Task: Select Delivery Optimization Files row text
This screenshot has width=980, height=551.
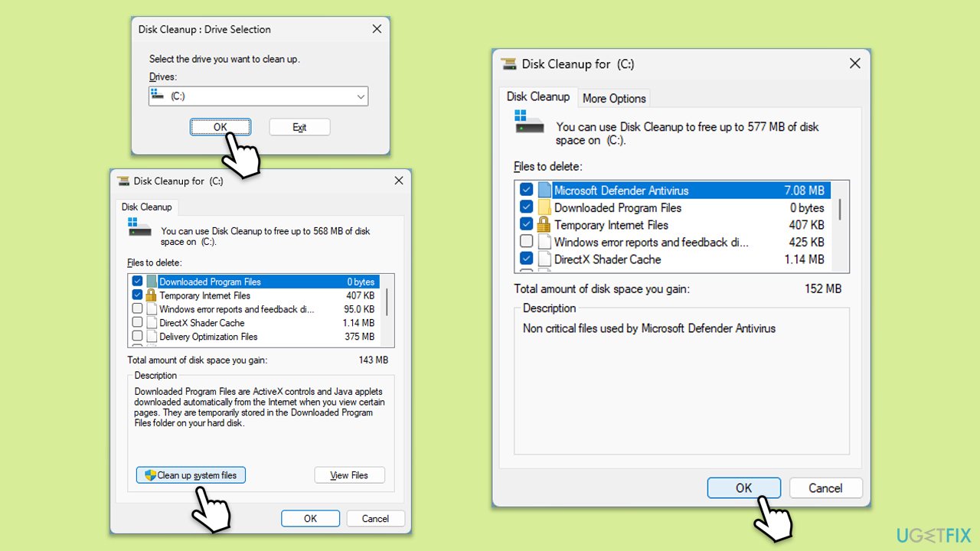Action: pos(208,337)
